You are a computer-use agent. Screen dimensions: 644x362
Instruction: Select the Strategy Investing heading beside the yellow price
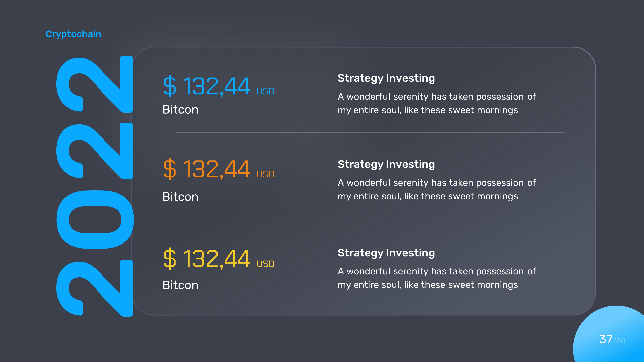click(386, 253)
